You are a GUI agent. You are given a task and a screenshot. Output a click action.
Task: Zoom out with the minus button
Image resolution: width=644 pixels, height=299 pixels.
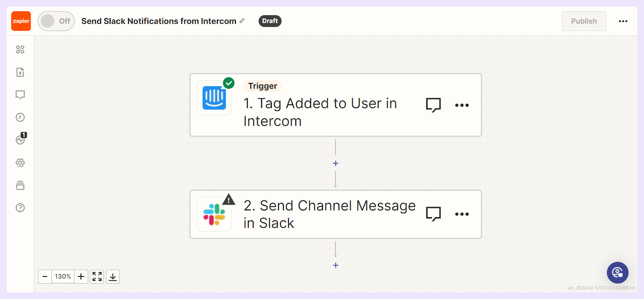click(x=45, y=276)
